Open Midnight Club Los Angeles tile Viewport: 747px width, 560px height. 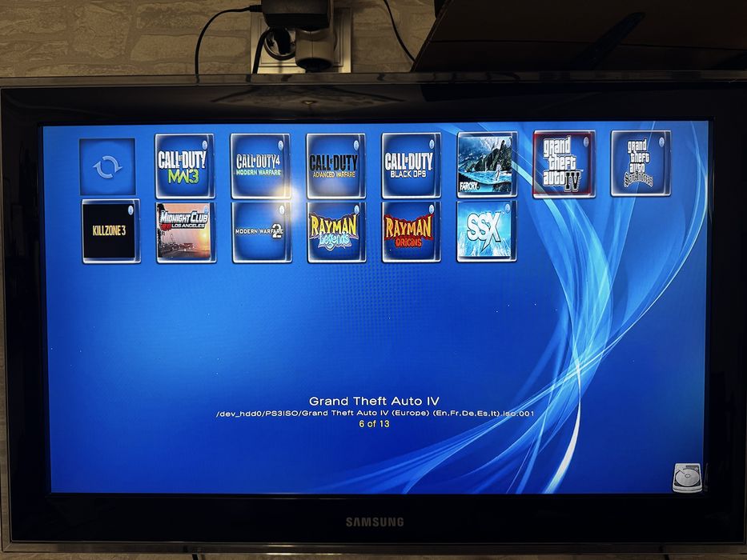click(186, 232)
